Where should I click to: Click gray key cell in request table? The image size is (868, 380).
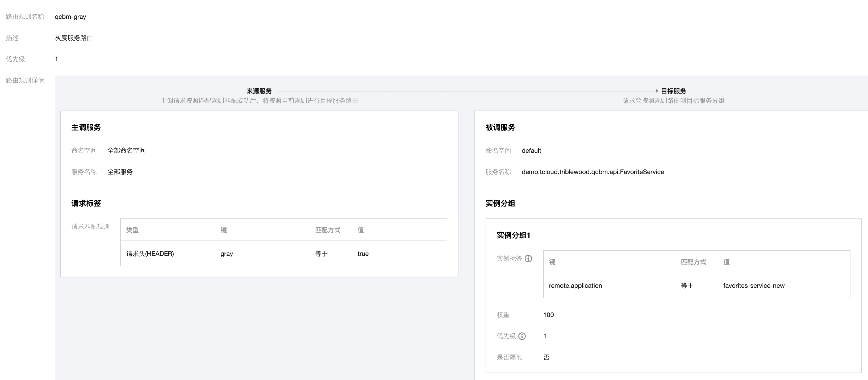coord(227,254)
